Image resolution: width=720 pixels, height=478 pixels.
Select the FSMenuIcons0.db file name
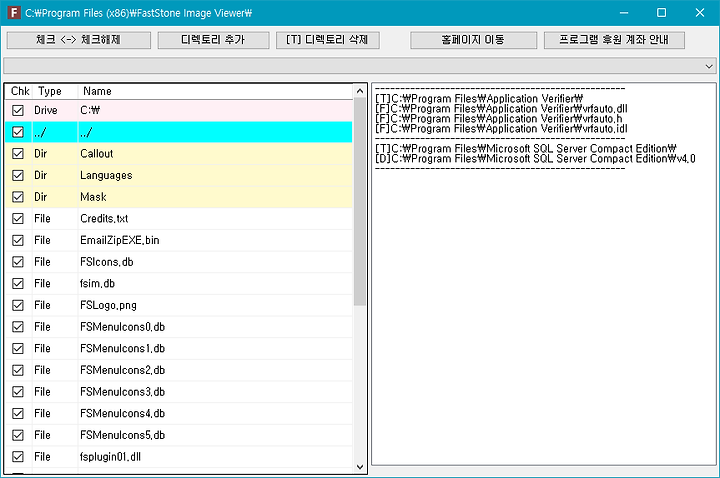tap(123, 327)
